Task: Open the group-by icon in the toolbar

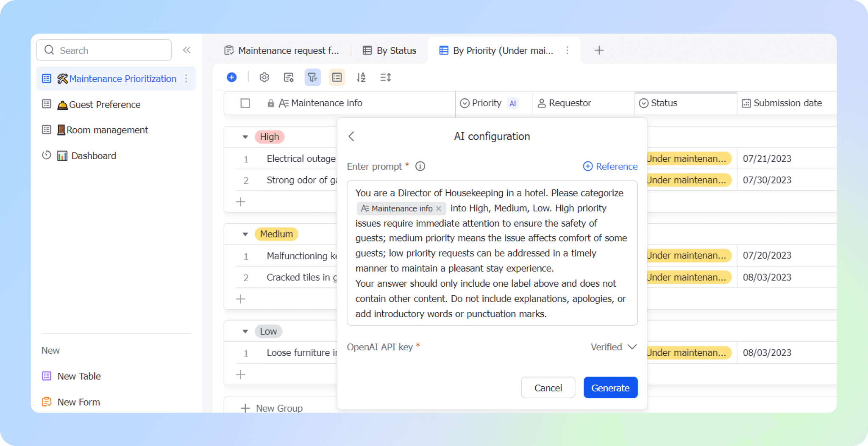Action: (337, 77)
